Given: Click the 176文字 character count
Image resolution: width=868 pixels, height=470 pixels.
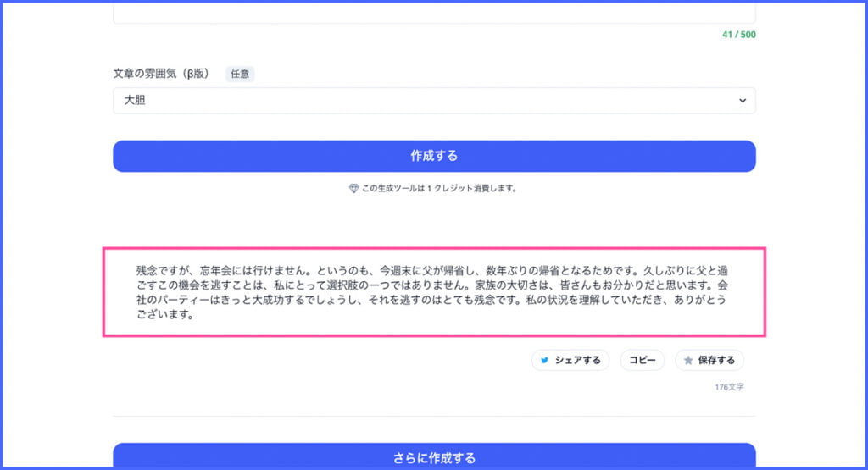Looking at the screenshot, I should tap(730, 387).
